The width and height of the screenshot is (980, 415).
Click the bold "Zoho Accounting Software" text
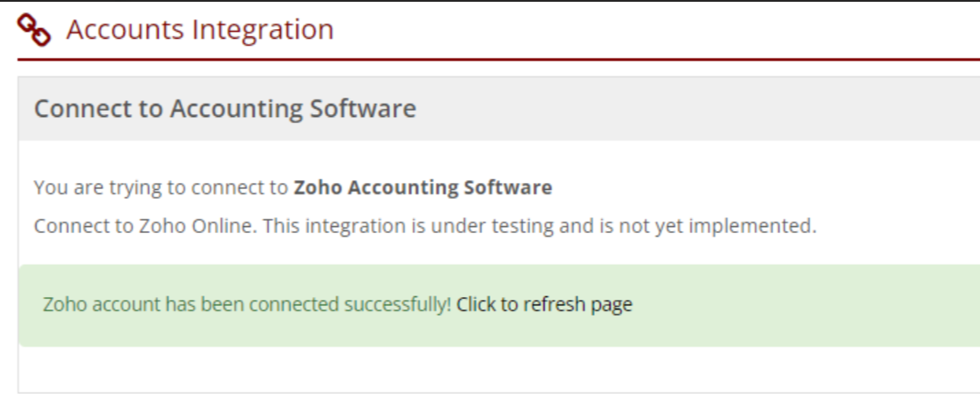(423, 187)
